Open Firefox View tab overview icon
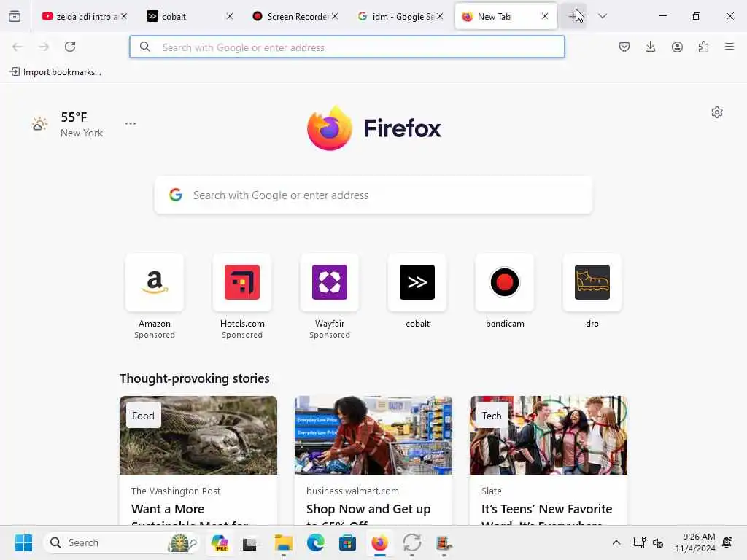 15,16
